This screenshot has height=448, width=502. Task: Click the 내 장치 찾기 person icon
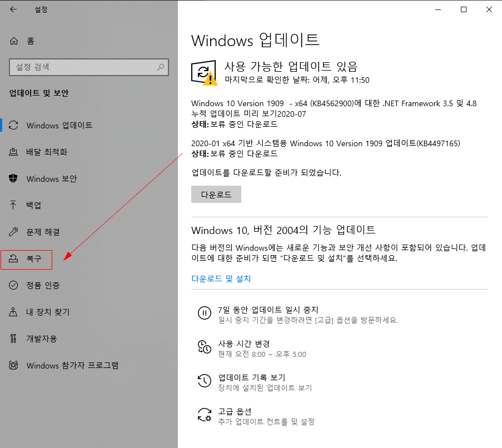click(13, 312)
